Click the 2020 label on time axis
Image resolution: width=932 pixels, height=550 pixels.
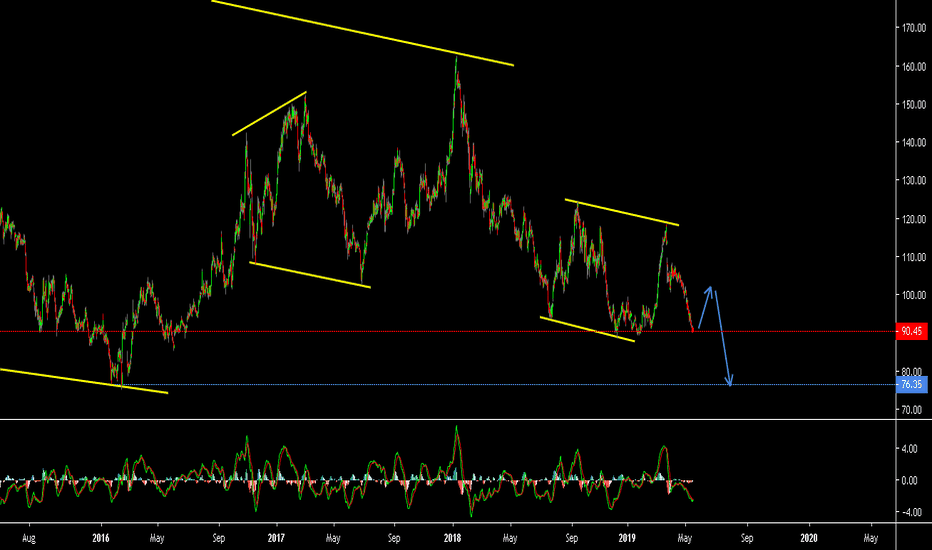[808, 538]
